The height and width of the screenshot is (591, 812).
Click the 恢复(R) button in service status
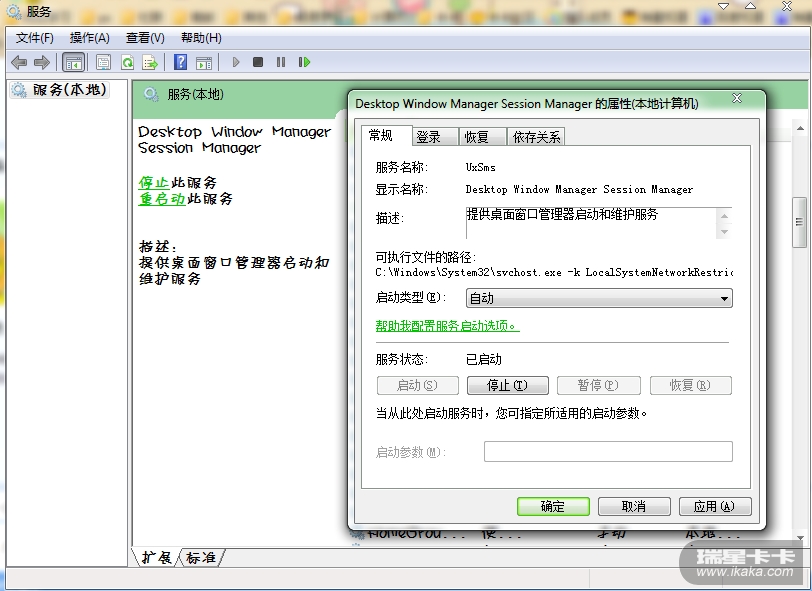[x=691, y=385]
